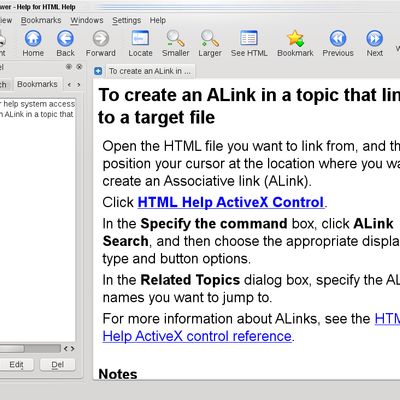Click the horizontal scrollbar right arrow
Viewport: 400px width, 400px height.
[x=72, y=349]
